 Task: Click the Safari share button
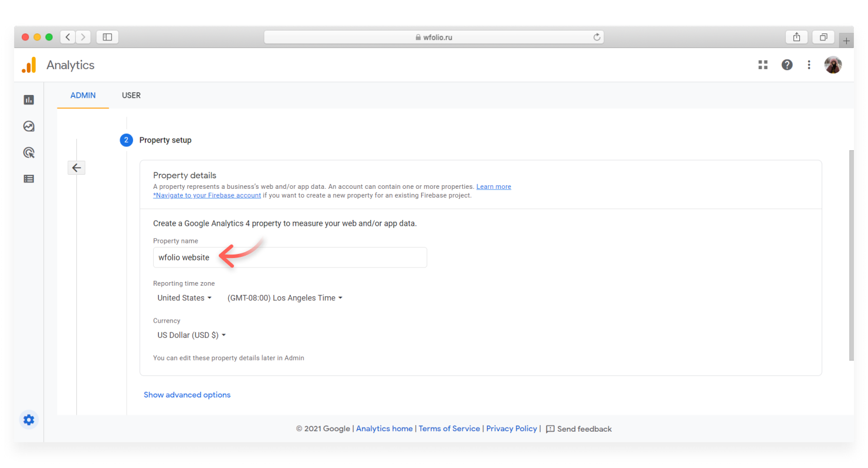[796, 37]
